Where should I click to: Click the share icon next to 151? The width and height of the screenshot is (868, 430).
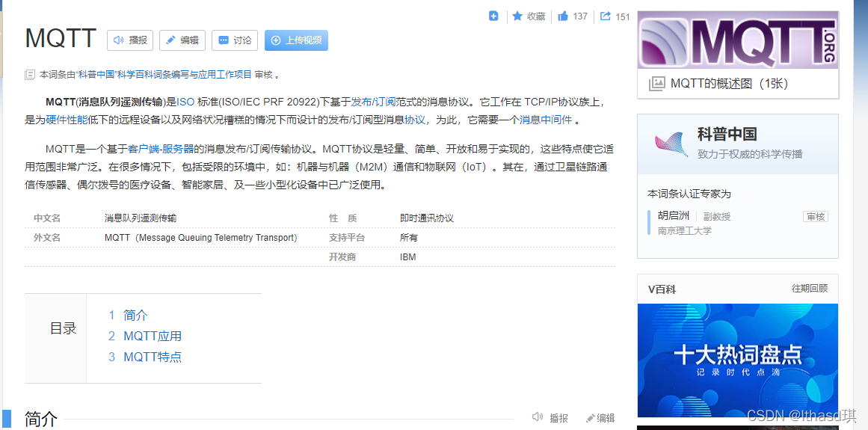click(606, 16)
